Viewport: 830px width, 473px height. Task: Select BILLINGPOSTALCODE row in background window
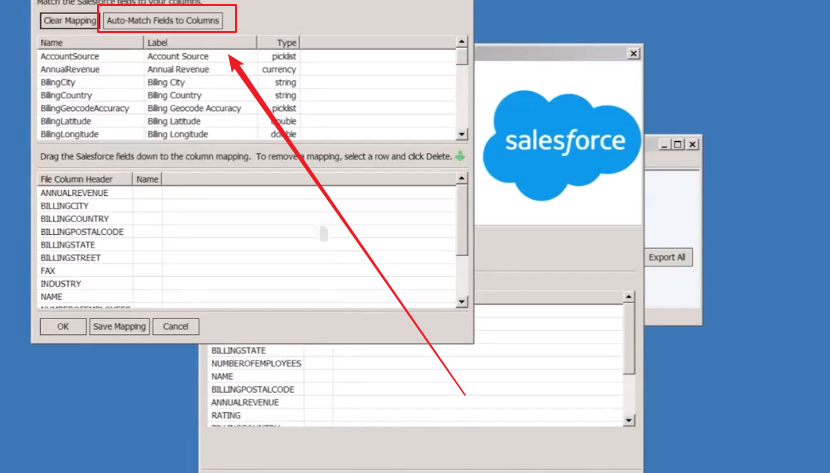[x=416, y=389]
